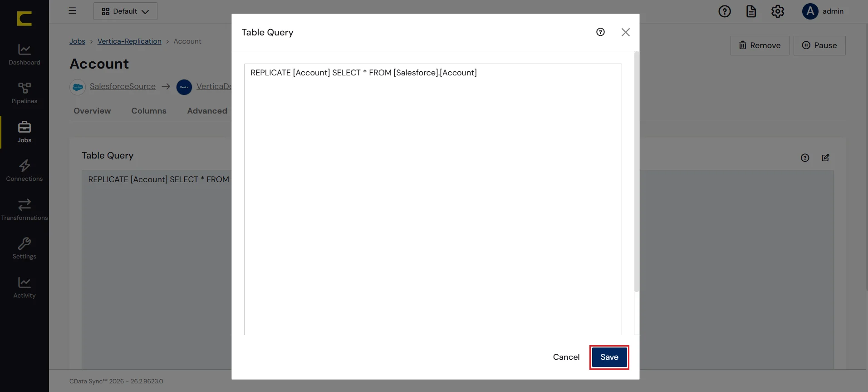
Task: Click the CData Sync logo
Action: (x=25, y=19)
